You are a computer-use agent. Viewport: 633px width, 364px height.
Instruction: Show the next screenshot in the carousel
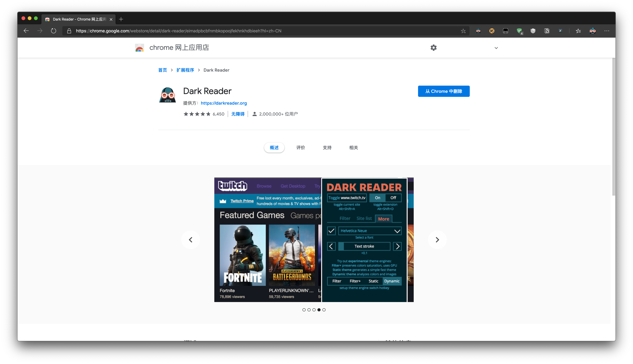click(437, 240)
